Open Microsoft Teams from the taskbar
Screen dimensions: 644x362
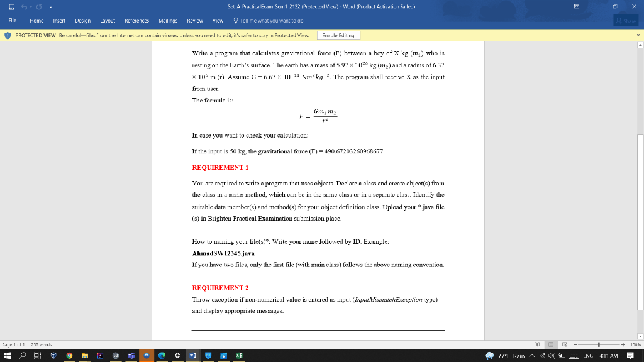(131, 356)
